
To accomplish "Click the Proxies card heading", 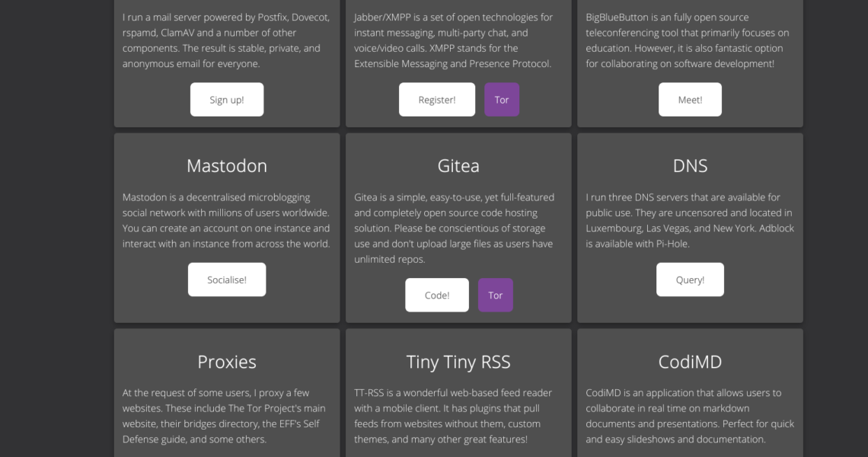I will (227, 362).
